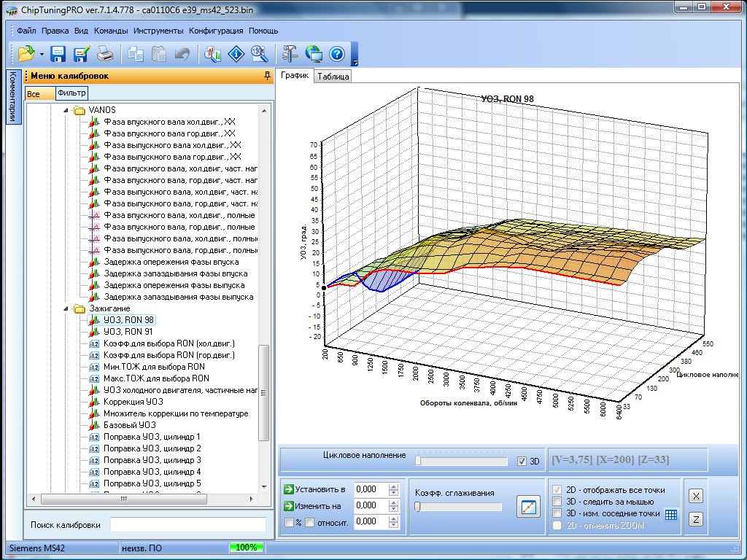The height and width of the screenshot is (560, 747).
Task: Open the Инструменты menu
Action: [158, 31]
